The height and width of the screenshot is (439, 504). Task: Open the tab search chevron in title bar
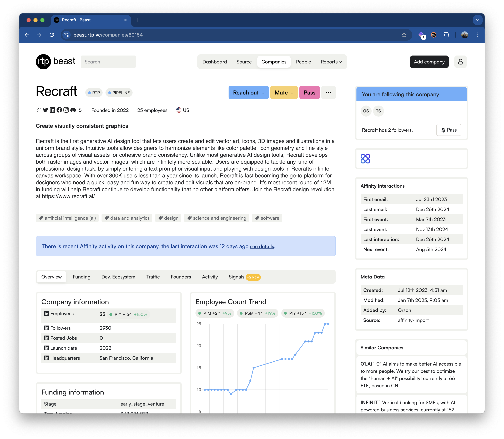478,20
